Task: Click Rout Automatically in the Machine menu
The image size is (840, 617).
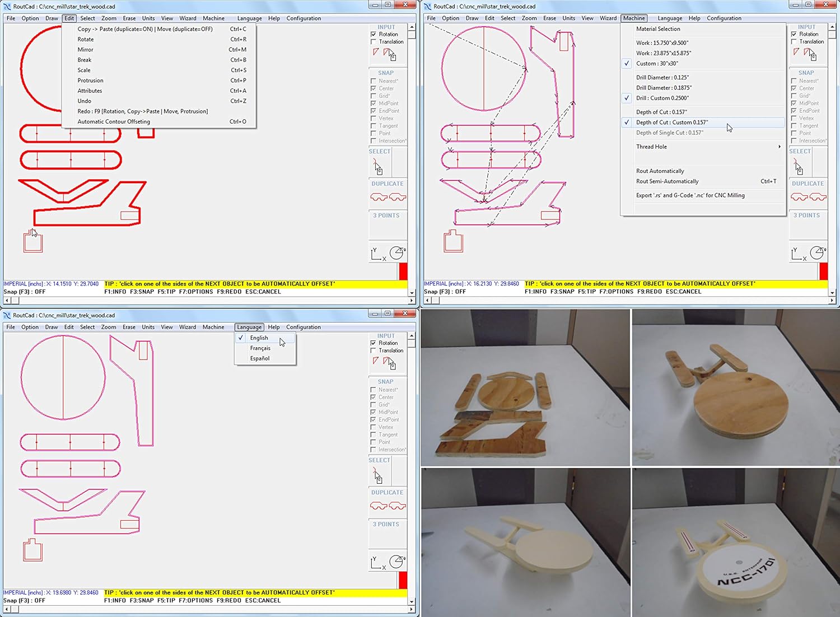Action: (703, 171)
